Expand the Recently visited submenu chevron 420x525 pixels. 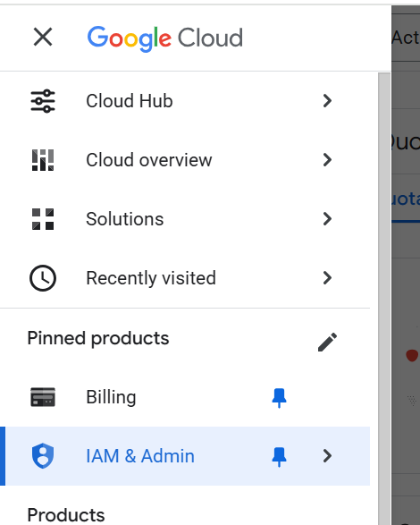pos(327,278)
